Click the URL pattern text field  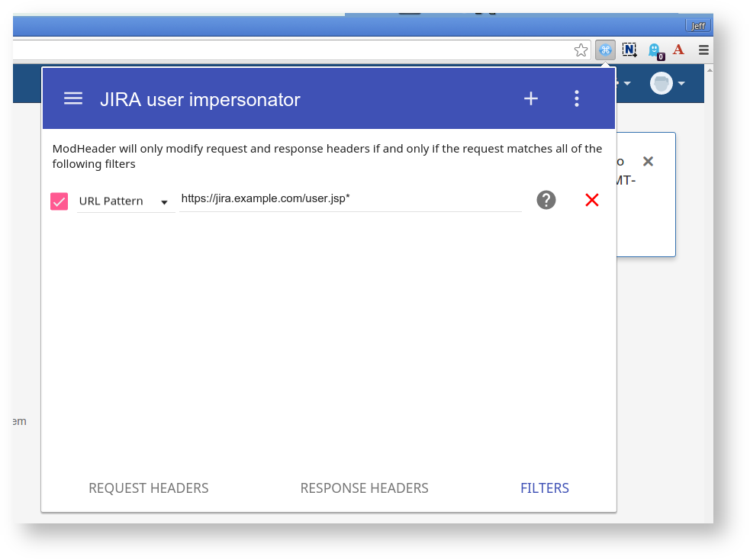(x=349, y=200)
